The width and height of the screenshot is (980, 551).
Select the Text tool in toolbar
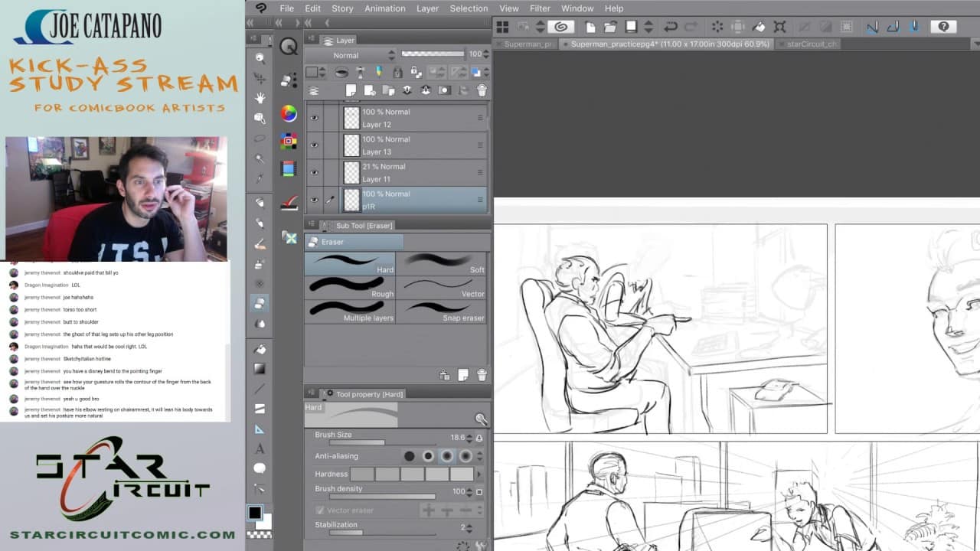pyautogui.click(x=260, y=448)
